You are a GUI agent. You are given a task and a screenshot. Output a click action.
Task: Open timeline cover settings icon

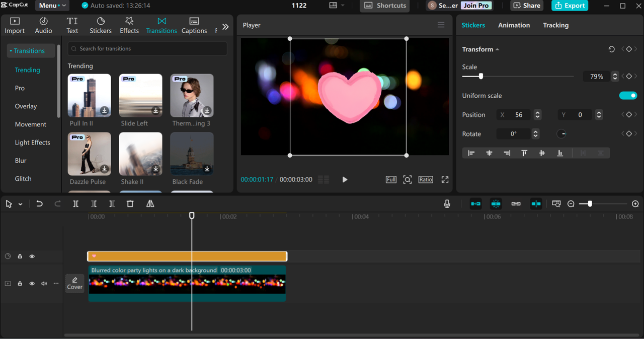pyautogui.click(x=556, y=204)
